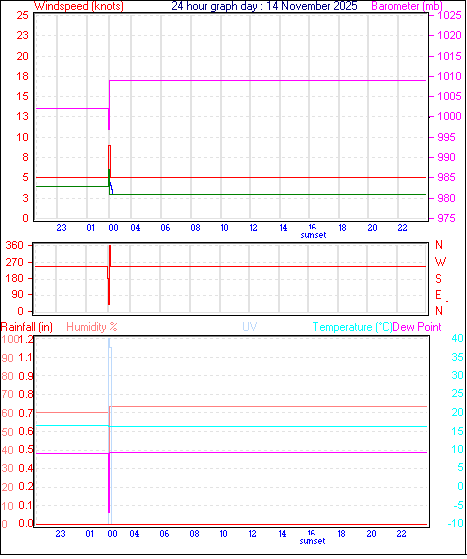Click the 1015 barometer axis value
The width and height of the screenshot is (467, 559).
click(449, 56)
